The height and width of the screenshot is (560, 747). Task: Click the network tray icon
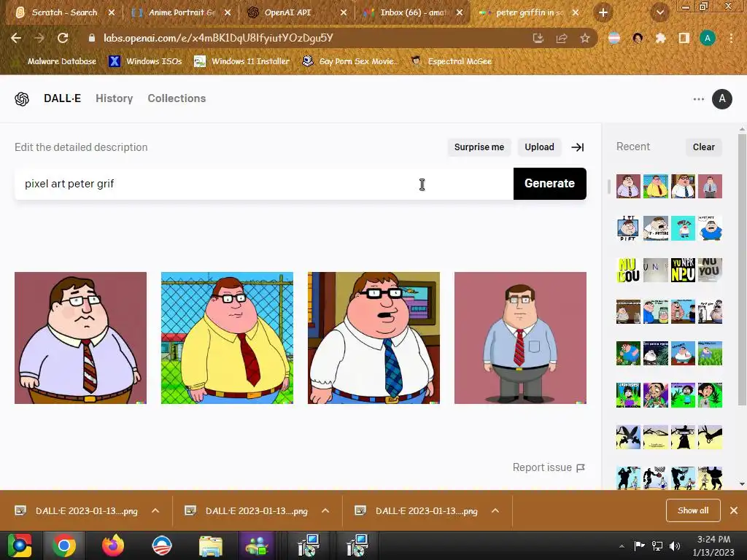(x=657, y=545)
